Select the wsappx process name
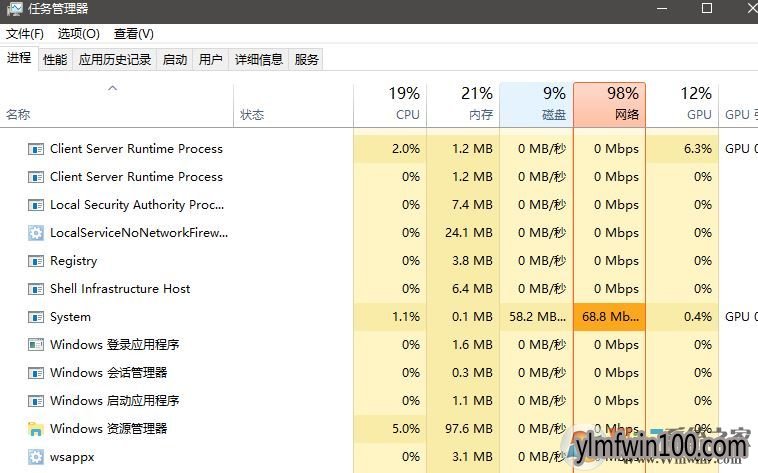The width and height of the screenshot is (758, 473). (x=72, y=457)
